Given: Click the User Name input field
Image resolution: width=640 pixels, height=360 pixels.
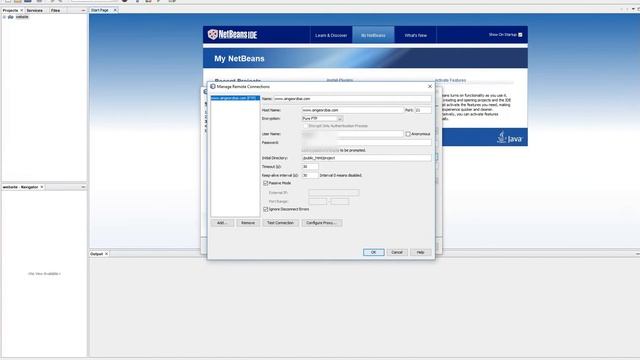Looking at the screenshot, I should click(352, 134).
